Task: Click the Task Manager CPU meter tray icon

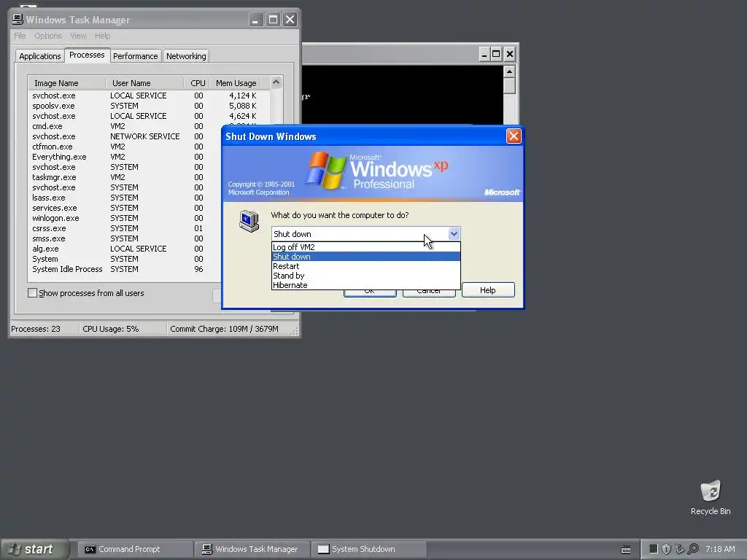Action: [x=654, y=549]
